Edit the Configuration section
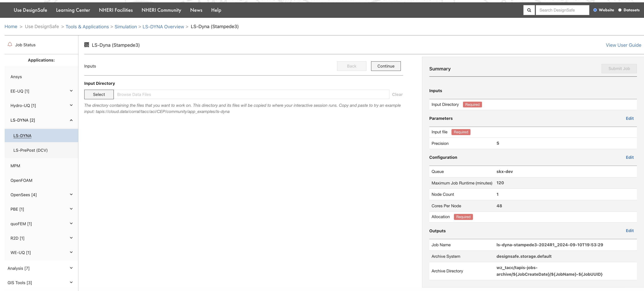Screen dimensions: 644x291 point(629,157)
